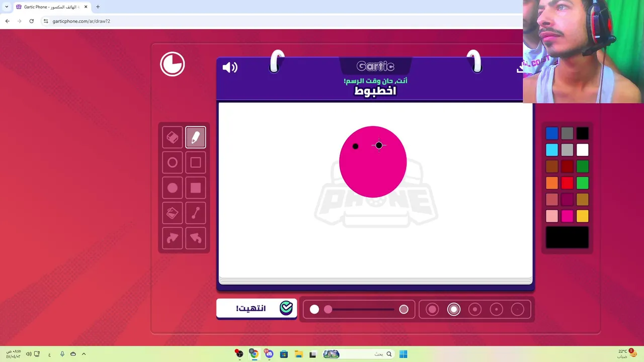This screenshot has width=644, height=362.
Task: Click inside the white drawing canvas
Action: pos(375,190)
